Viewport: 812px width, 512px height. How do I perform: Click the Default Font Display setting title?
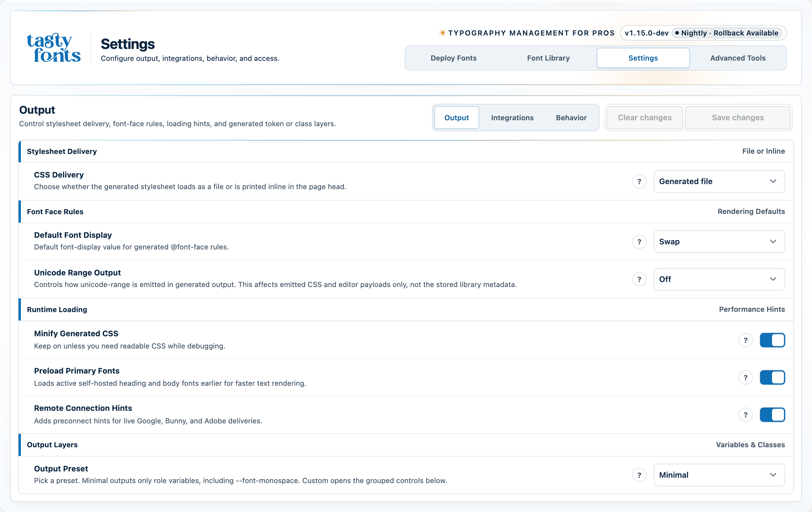(73, 235)
